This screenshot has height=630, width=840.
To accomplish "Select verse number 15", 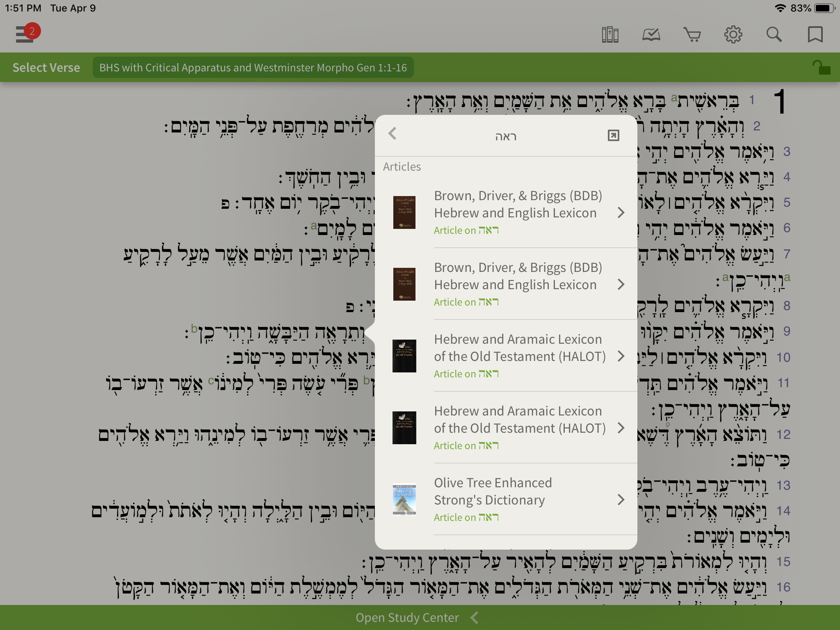I will [783, 562].
